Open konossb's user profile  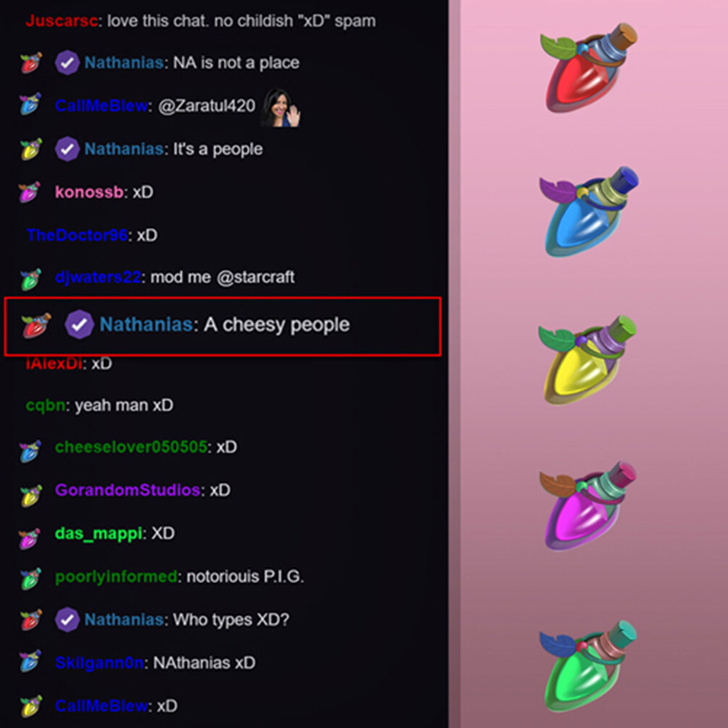89,192
